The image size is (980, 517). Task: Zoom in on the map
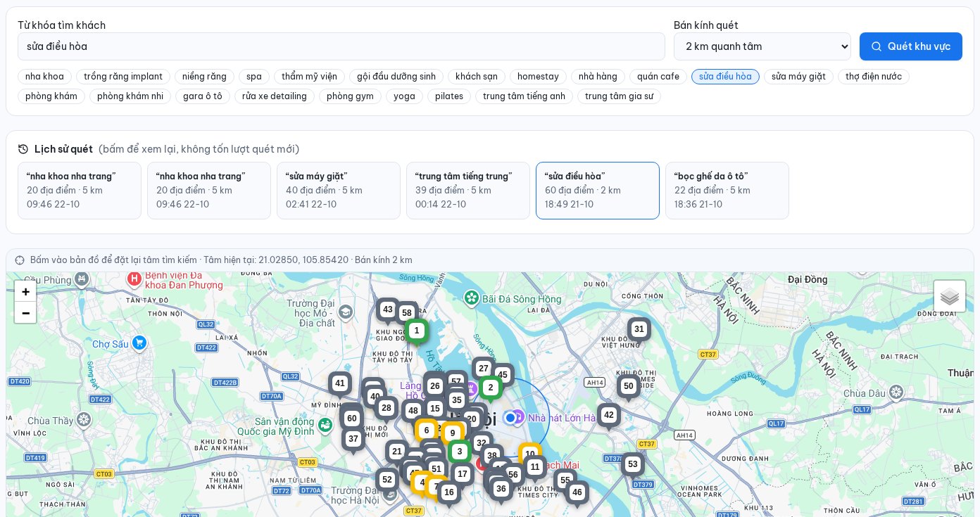click(x=25, y=292)
